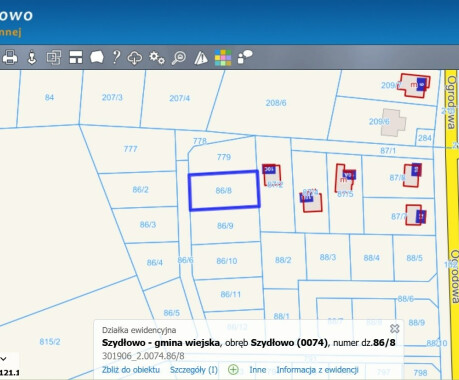Click parcel label 207/3
Screen dimensions: 459x380
click(x=112, y=97)
